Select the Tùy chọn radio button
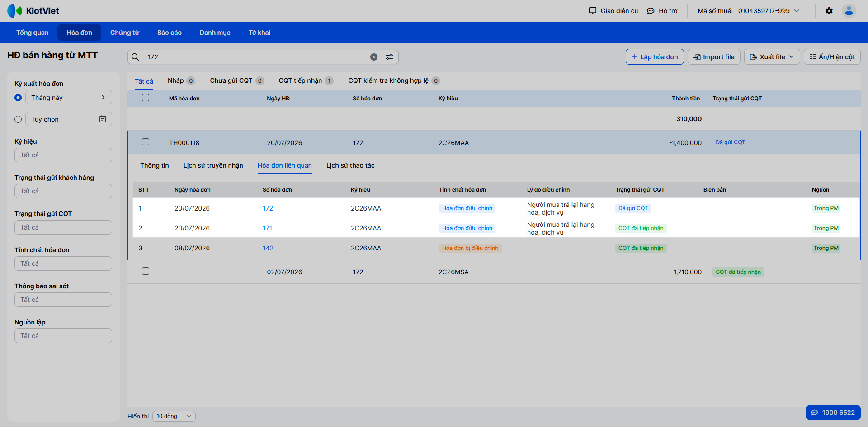The image size is (868, 427). [x=18, y=119]
